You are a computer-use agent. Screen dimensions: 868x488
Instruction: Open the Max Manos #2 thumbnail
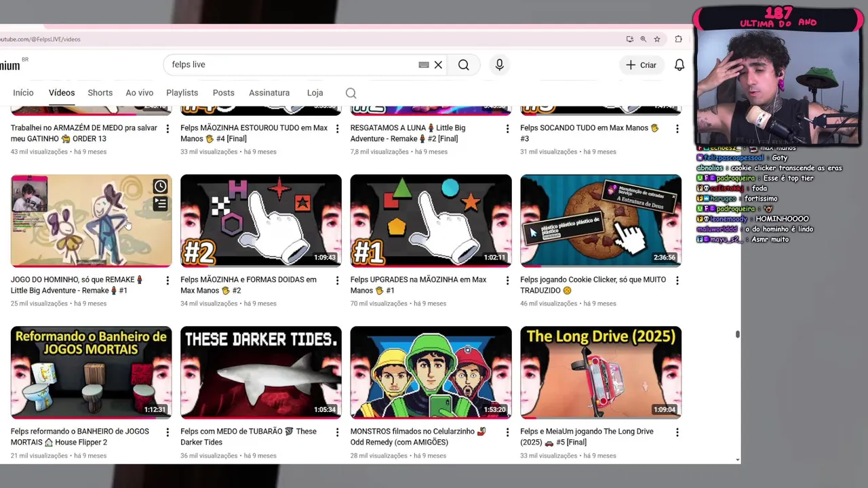(261, 220)
